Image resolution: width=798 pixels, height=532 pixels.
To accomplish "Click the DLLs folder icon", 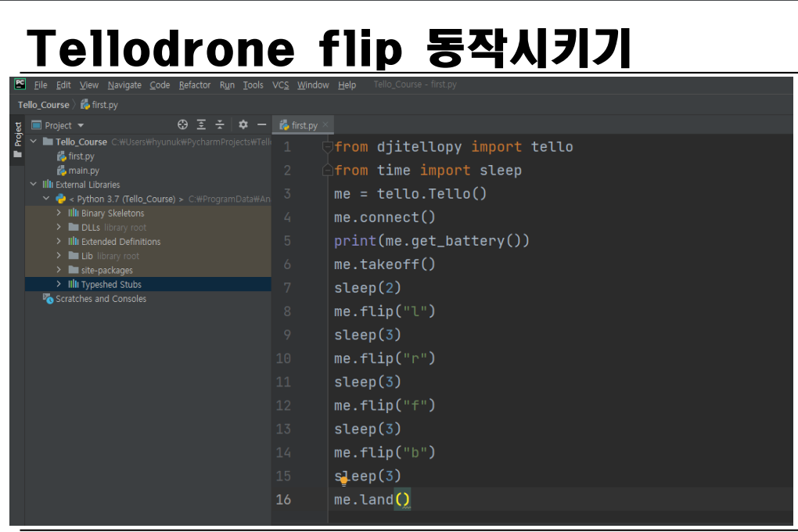I will pyautogui.click(x=74, y=227).
